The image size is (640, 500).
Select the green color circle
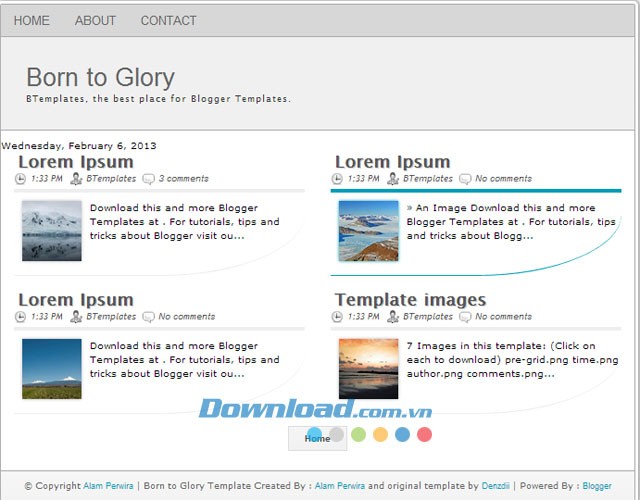coord(359,435)
